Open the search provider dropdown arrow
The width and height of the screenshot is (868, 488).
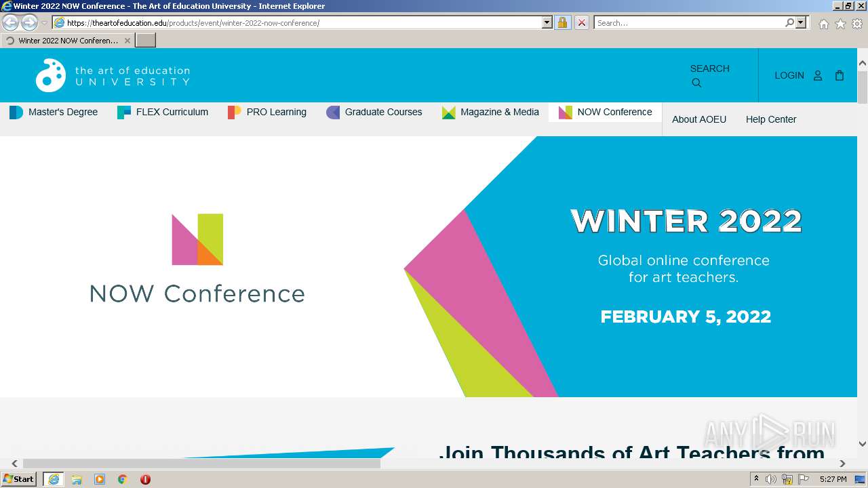pyautogui.click(x=801, y=23)
